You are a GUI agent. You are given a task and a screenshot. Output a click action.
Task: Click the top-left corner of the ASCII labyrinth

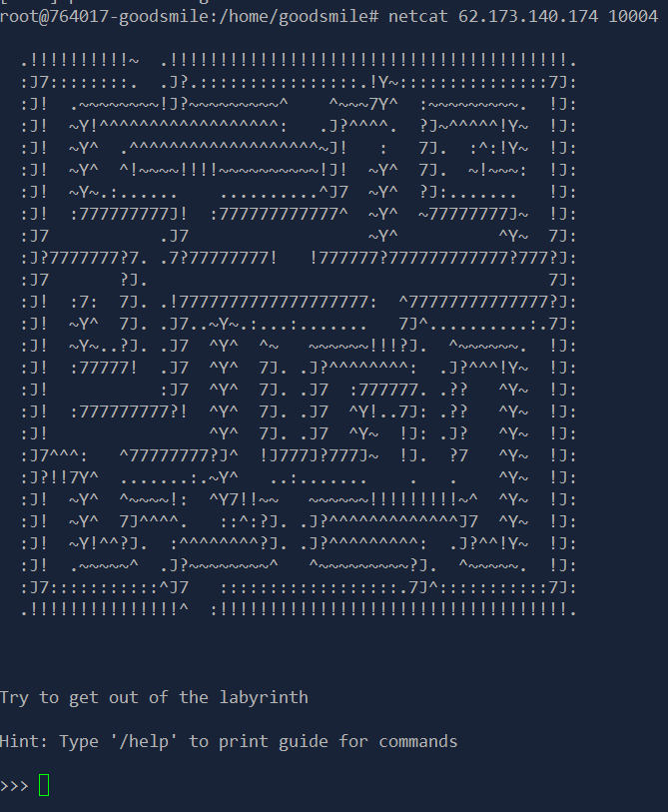[x=24, y=63]
